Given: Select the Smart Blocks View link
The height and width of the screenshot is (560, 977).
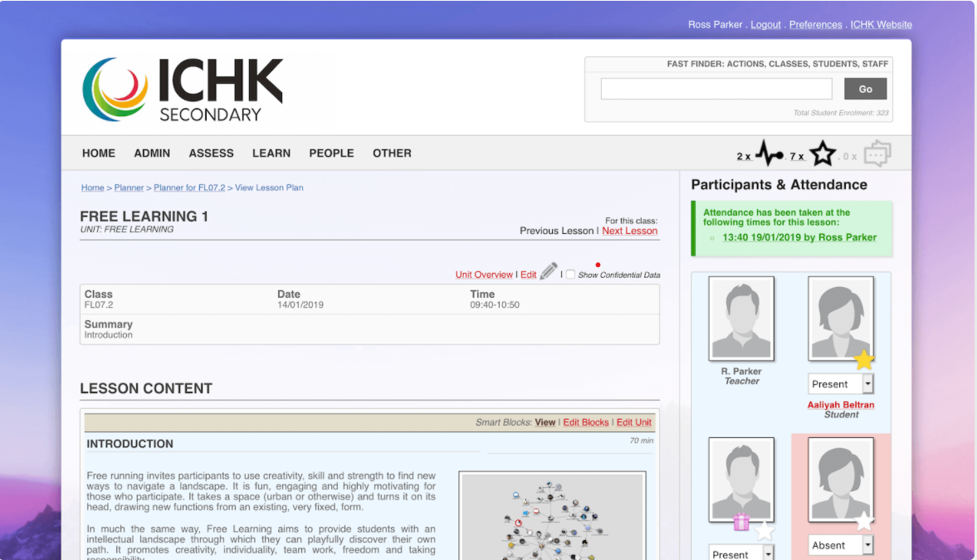Looking at the screenshot, I should (x=545, y=422).
